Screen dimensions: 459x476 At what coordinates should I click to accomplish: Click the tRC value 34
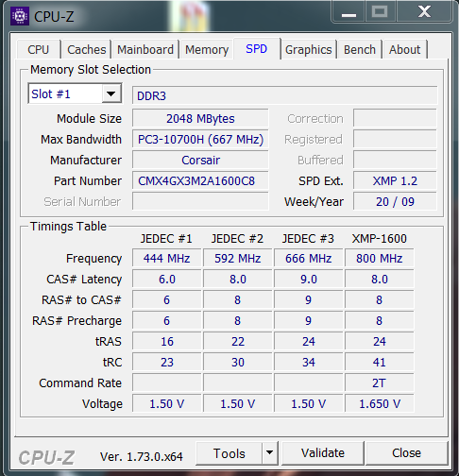pyautogui.click(x=309, y=362)
